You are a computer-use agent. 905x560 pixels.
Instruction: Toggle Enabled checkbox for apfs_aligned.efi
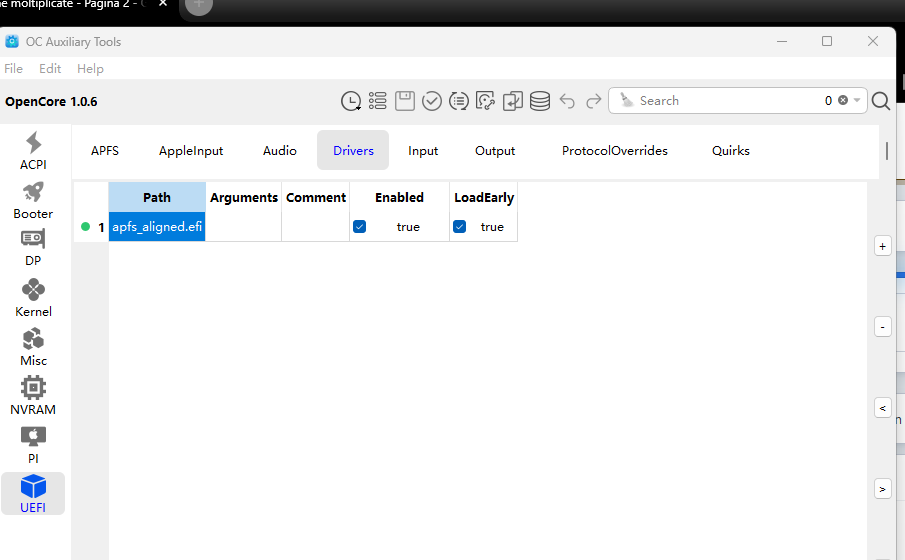pos(360,226)
